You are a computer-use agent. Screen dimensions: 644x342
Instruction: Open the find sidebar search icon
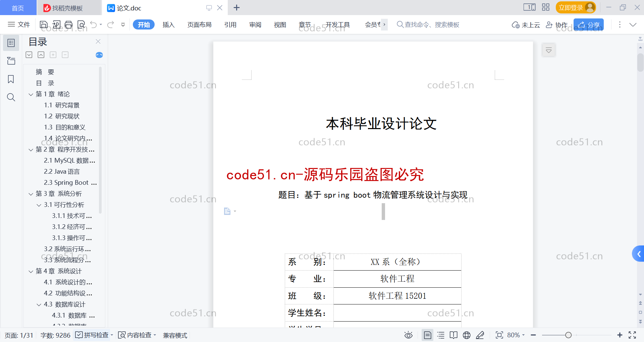pyautogui.click(x=11, y=97)
